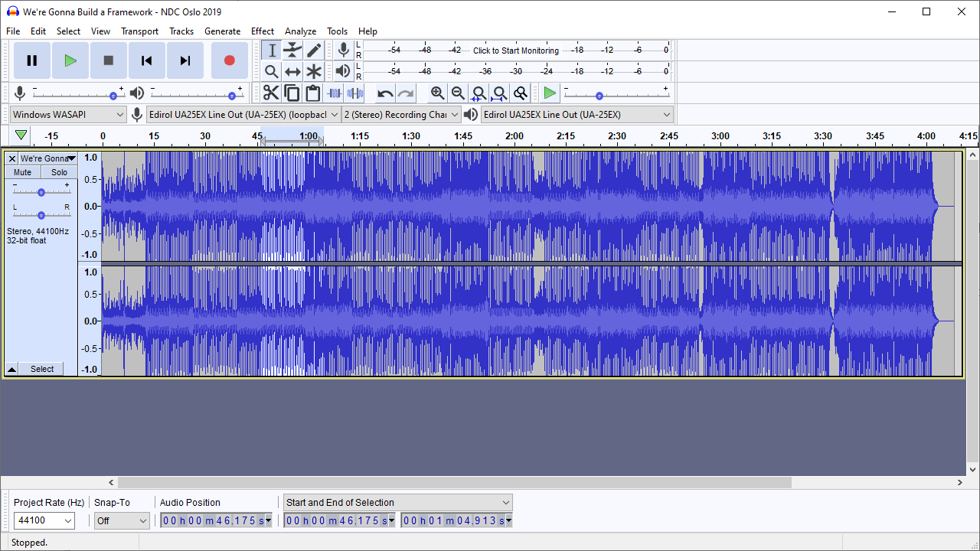Activate the Envelope tool
The image size is (980, 551).
coord(292,51)
